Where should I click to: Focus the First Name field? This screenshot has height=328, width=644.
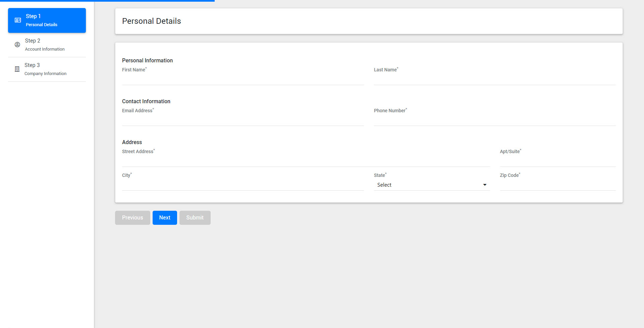pyautogui.click(x=243, y=79)
